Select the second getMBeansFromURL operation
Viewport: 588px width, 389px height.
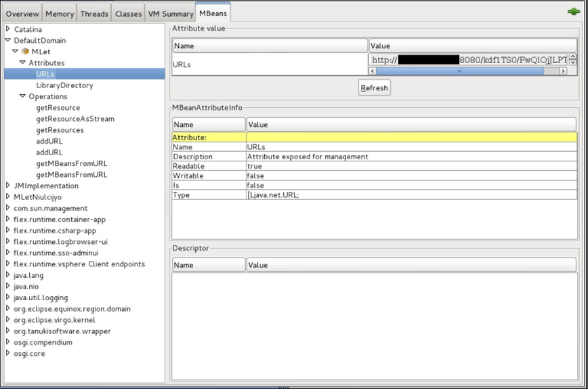(72, 175)
